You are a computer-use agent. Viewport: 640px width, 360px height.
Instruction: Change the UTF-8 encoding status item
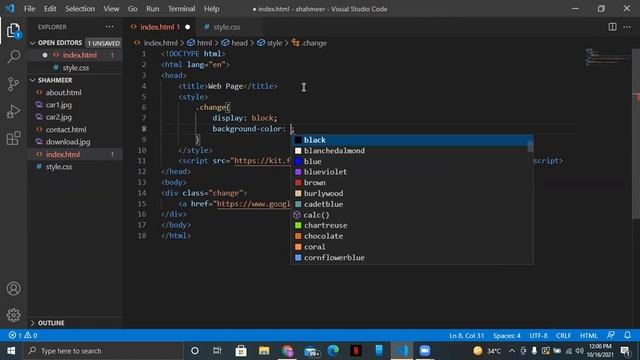pyautogui.click(x=538, y=336)
